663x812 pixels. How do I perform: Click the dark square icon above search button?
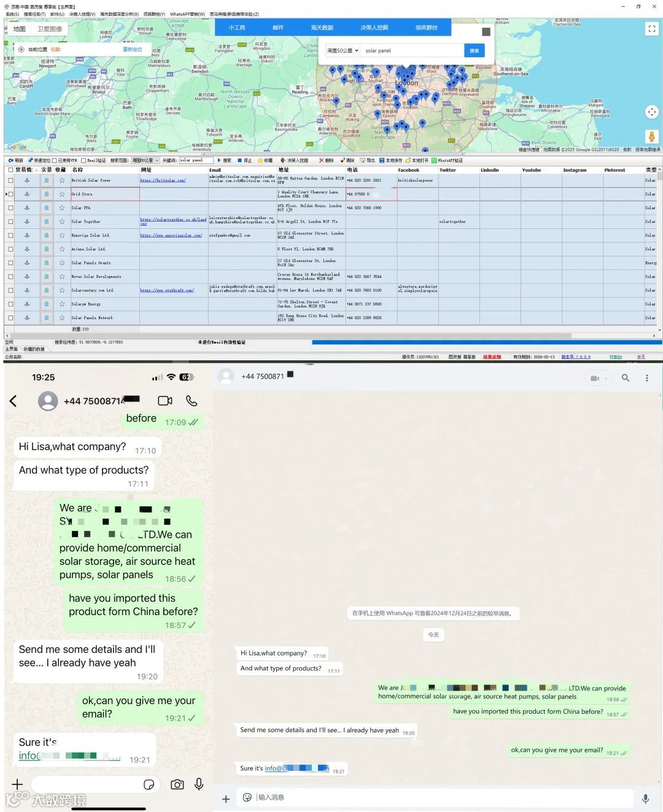(x=486, y=32)
